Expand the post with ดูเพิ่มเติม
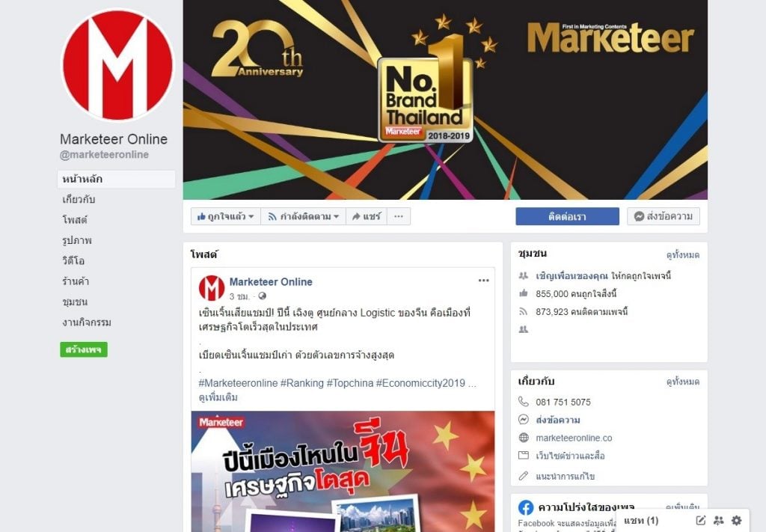This screenshot has height=532, width=766. 218,397
